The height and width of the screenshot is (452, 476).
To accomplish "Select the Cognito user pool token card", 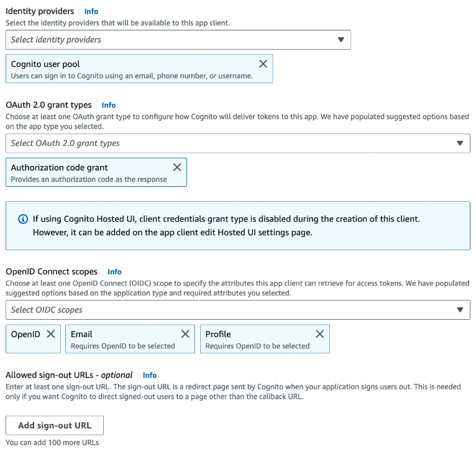I will point(139,69).
